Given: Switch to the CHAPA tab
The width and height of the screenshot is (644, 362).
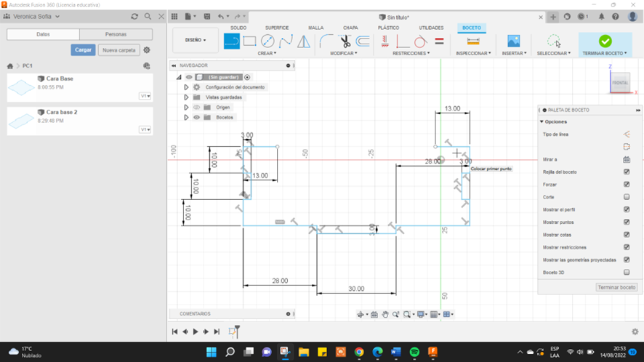Looking at the screenshot, I should coord(350,28).
